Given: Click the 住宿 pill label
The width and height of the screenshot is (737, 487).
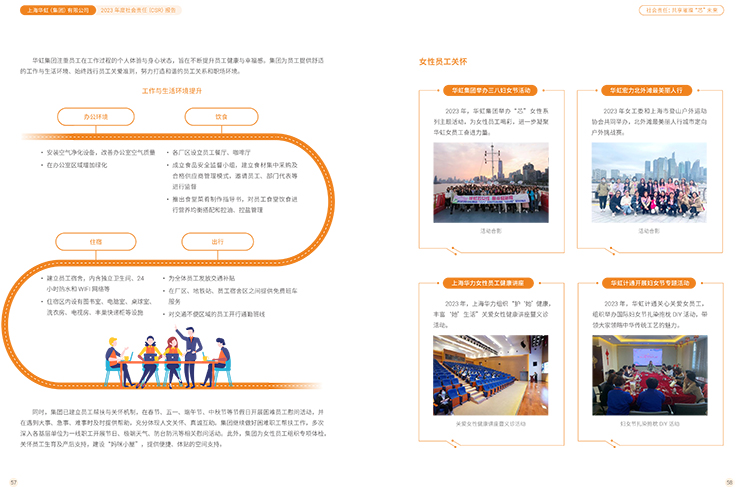Looking at the screenshot, I should tap(96, 242).
